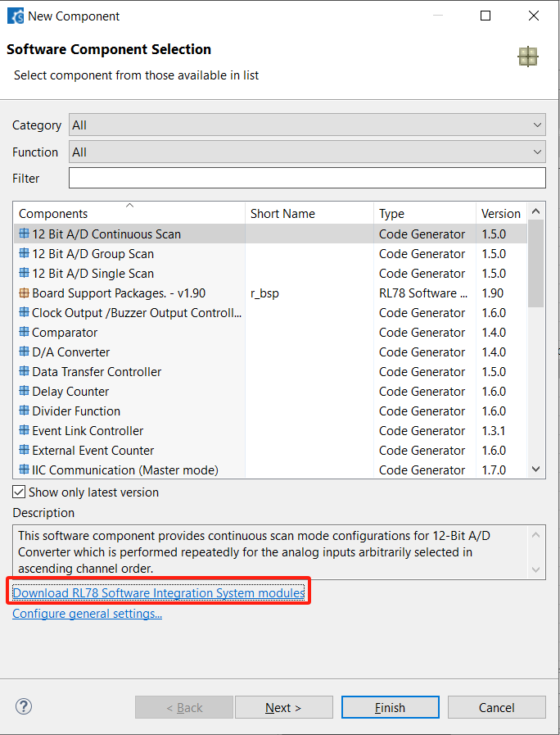Sort by the Components column header

click(x=129, y=214)
